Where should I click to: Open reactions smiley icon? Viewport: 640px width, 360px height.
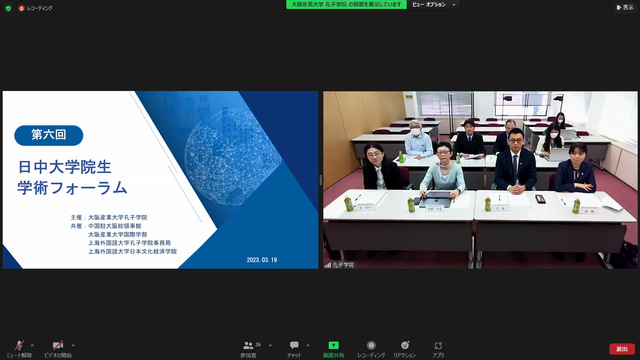[404, 345]
